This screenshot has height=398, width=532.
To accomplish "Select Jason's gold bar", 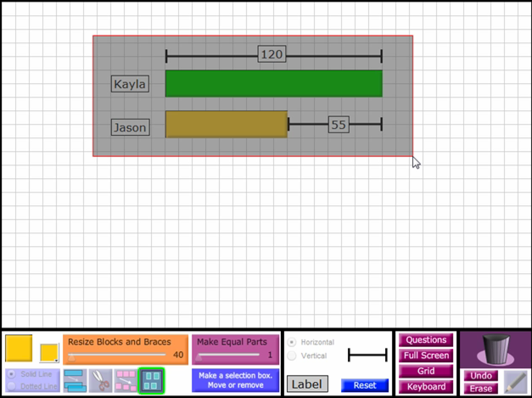I will point(227,124).
